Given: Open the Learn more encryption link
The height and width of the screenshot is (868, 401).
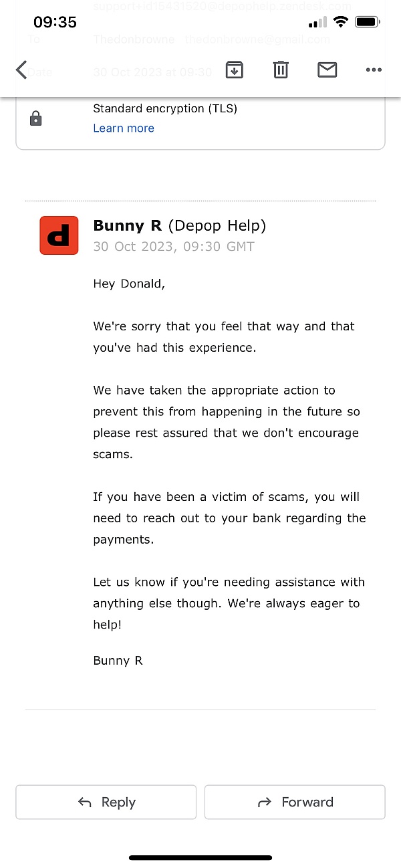Looking at the screenshot, I should point(124,128).
